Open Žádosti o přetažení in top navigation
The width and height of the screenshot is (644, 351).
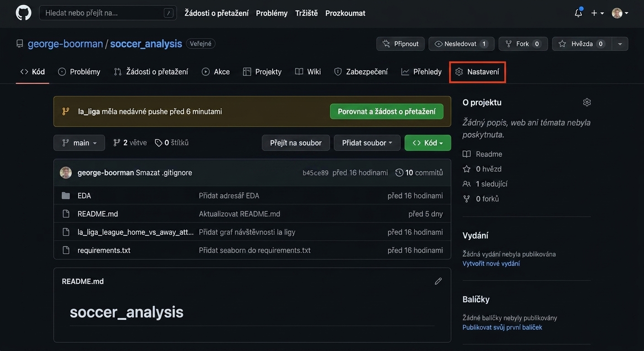pyautogui.click(x=216, y=13)
